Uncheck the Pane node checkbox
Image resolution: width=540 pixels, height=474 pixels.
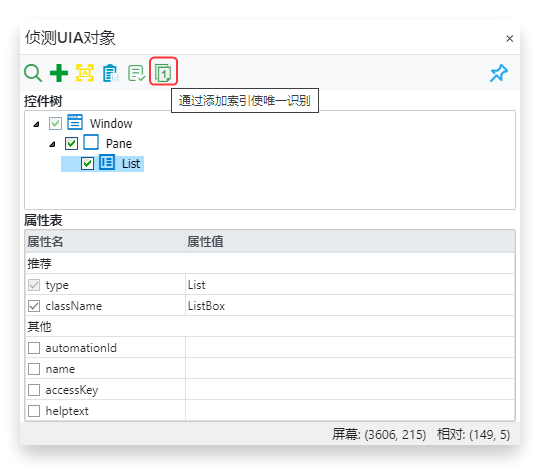tap(71, 143)
